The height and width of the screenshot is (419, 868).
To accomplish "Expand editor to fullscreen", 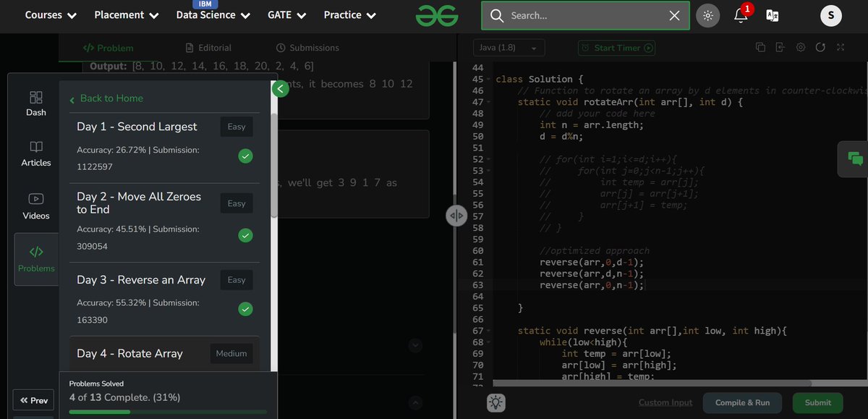I will click(840, 48).
